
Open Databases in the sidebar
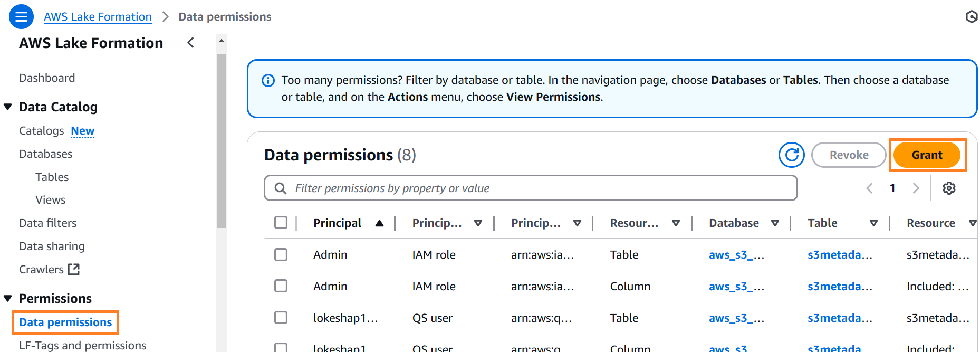(x=45, y=154)
